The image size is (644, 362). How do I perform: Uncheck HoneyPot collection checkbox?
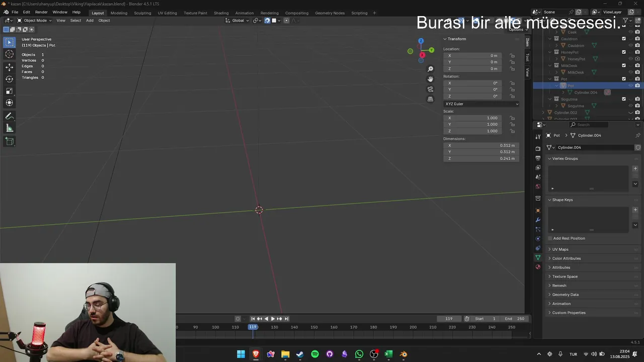(624, 52)
